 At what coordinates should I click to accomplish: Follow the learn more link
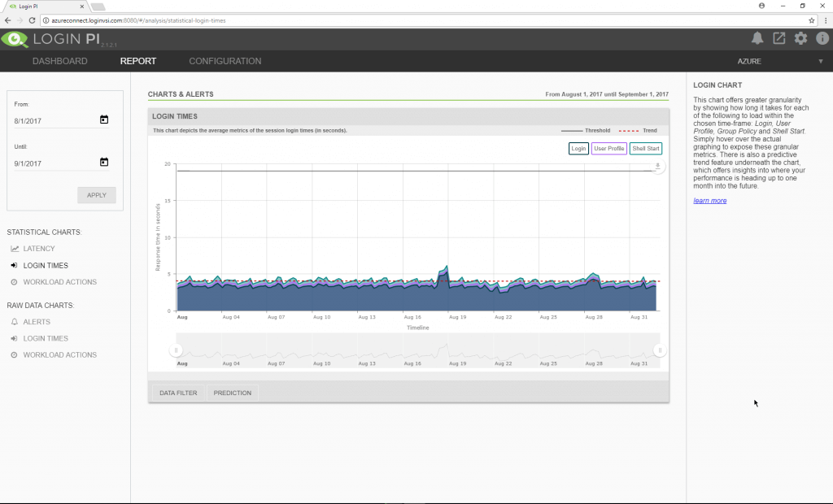point(709,201)
